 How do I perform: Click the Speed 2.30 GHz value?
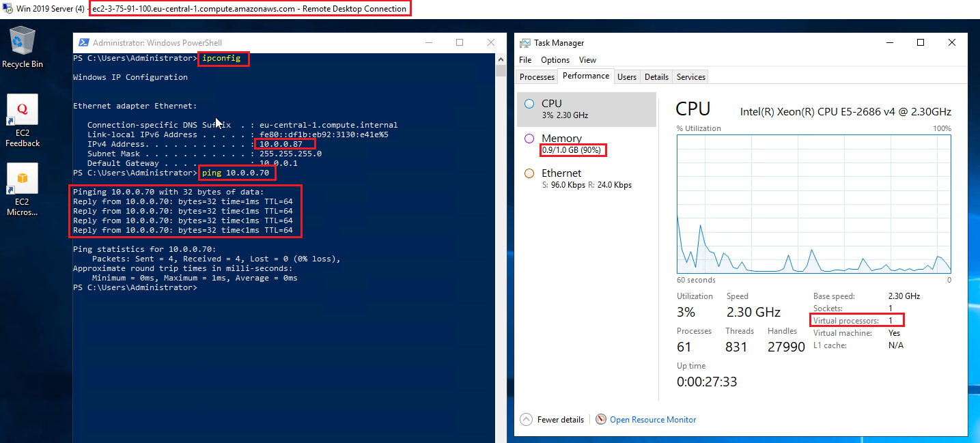(753, 312)
